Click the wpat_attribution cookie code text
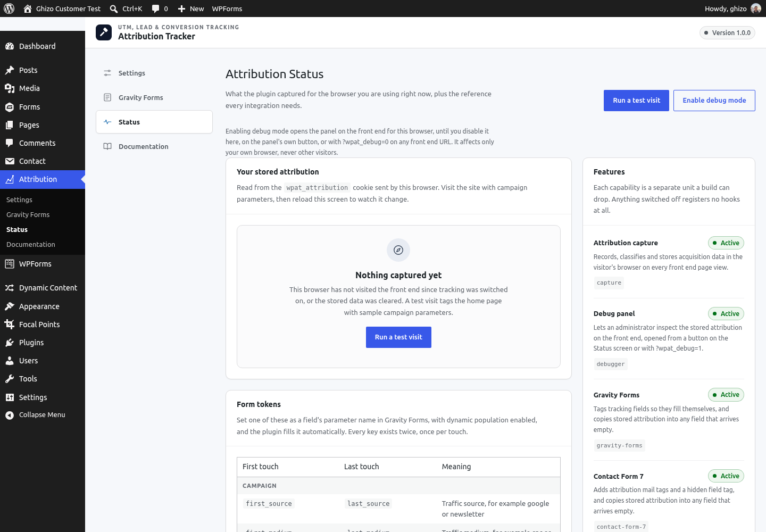Screen dimensions: 766x532 [317, 188]
